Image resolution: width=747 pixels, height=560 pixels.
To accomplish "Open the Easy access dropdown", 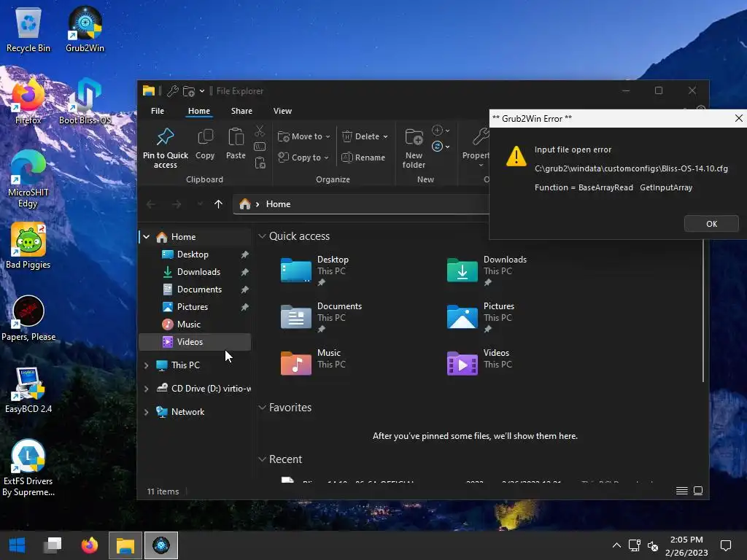I will click(441, 147).
